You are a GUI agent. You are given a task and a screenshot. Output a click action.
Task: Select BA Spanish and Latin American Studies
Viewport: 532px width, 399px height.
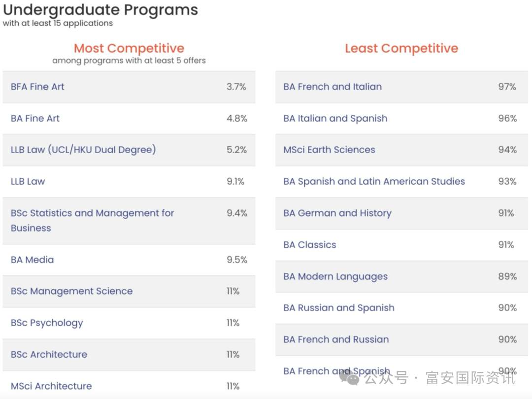374,181
